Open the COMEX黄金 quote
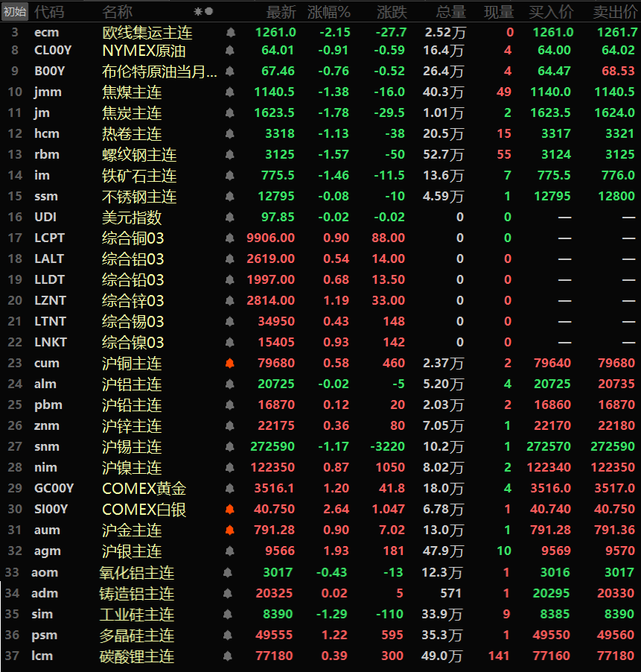 coord(144,489)
